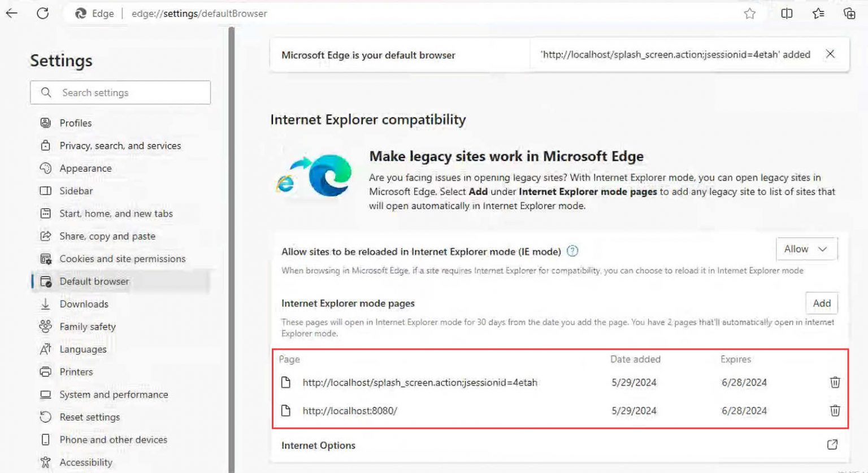Image resolution: width=868 pixels, height=473 pixels.
Task: Open Browser essentials via heart-pulse icon
Action: (818, 14)
